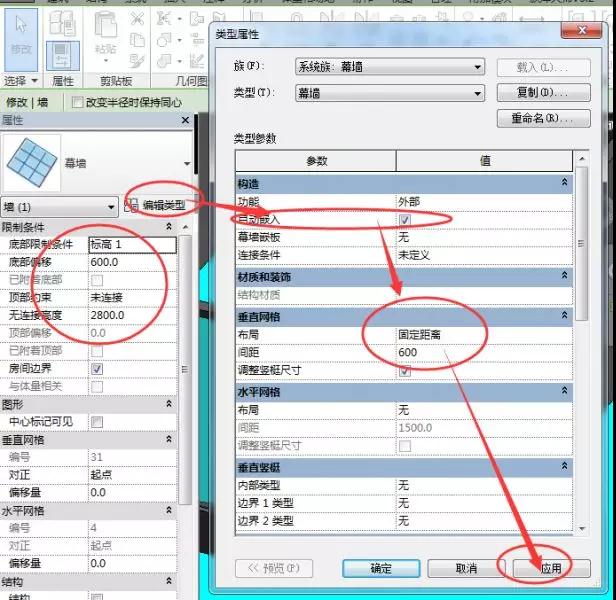Open the Type dropdown showing 幕墙
This screenshot has height=600, width=616.
coord(390,93)
